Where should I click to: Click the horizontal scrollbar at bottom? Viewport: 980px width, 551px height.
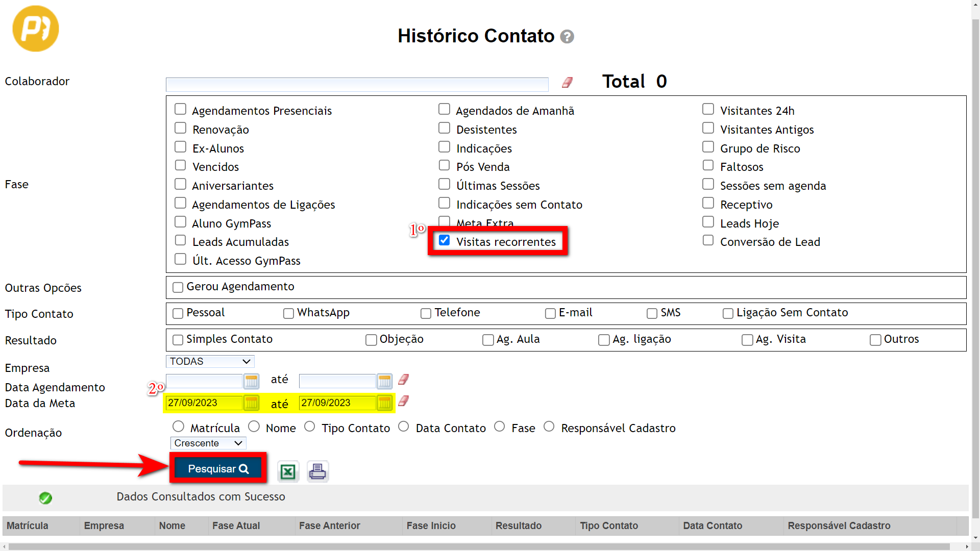point(480,546)
